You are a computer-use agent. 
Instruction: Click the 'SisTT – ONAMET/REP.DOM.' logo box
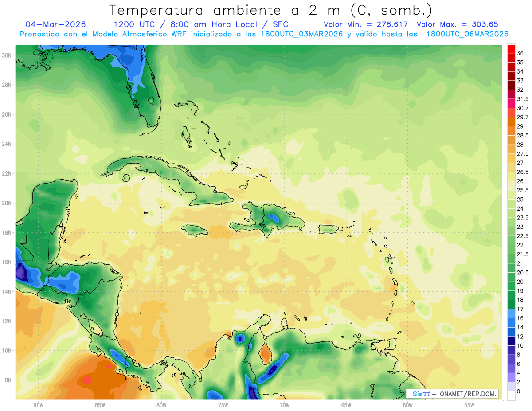tap(452, 394)
